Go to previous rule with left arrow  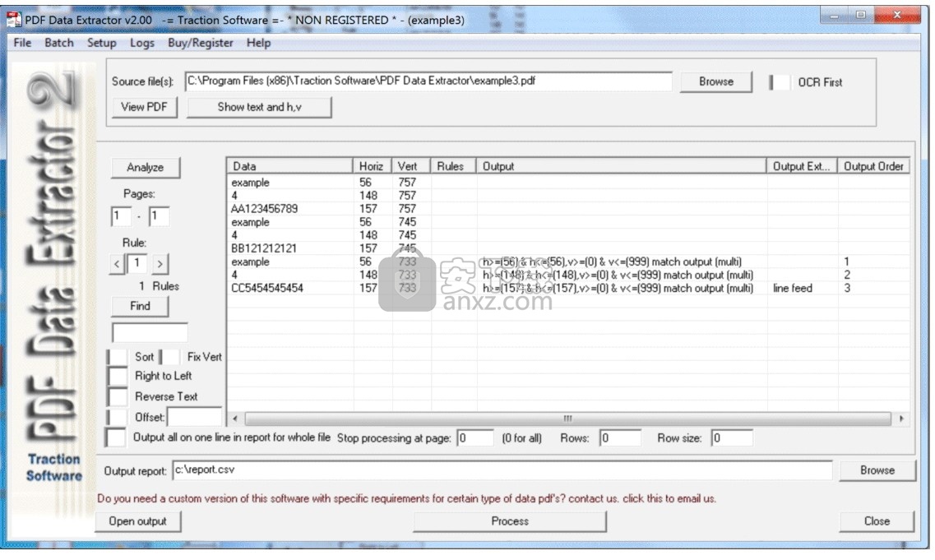pos(117,264)
